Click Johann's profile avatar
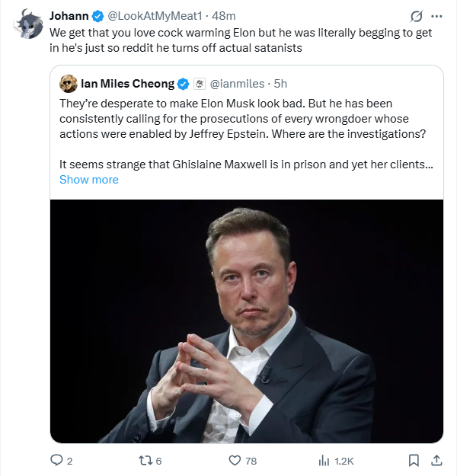 27,23
